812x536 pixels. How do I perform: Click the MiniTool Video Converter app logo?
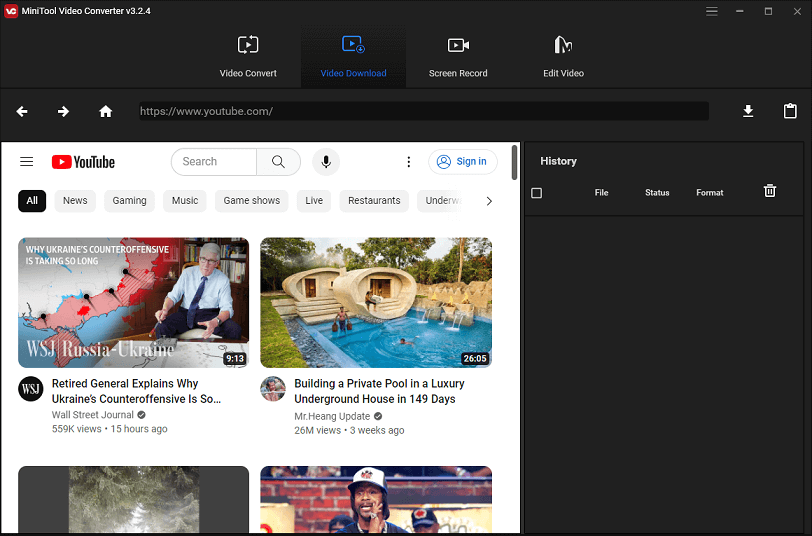pos(10,11)
